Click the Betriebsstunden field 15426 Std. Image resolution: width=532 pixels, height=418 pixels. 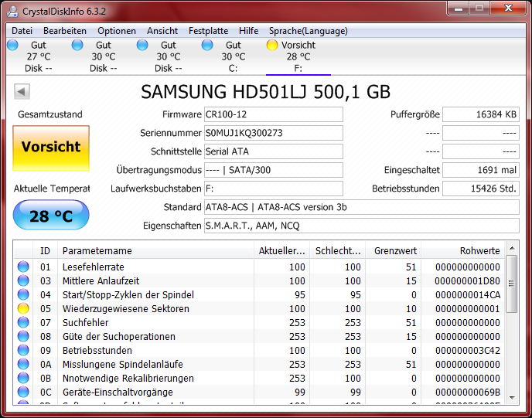[x=481, y=189]
